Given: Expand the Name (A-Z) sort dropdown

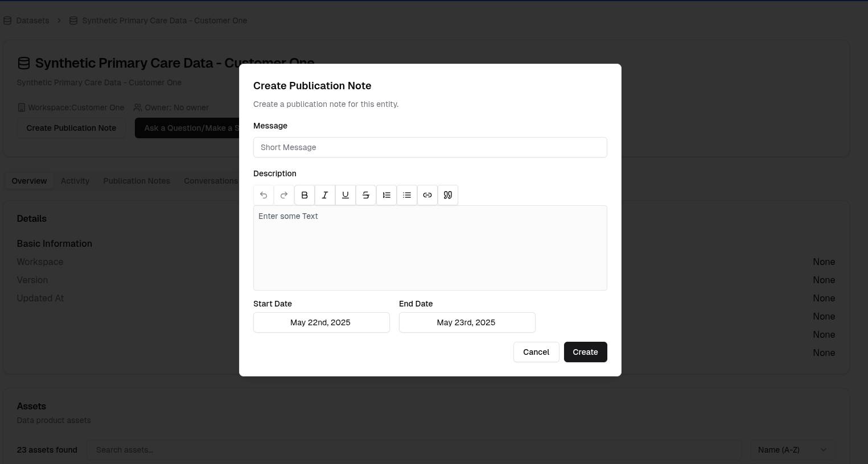Looking at the screenshot, I should (792, 450).
